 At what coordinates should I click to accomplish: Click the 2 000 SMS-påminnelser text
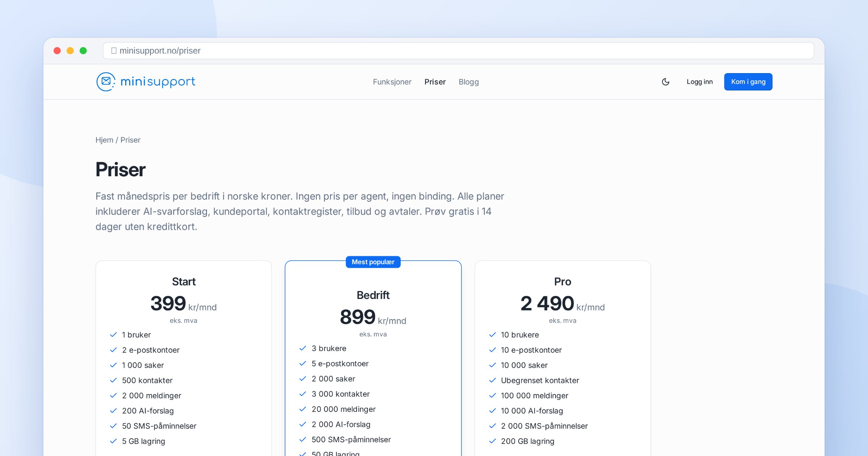544,426
